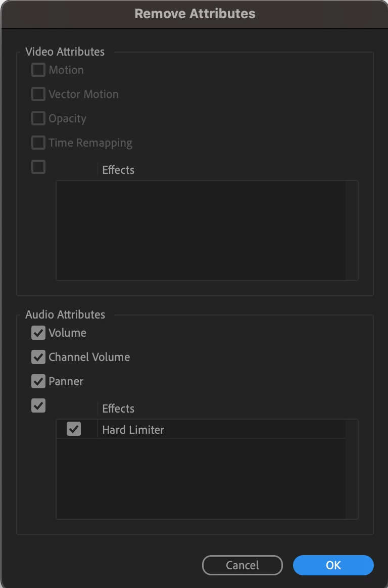The height and width of the screenshot is (588, 388).
Task: Click the Opacity checkbox
Action: (x=38, y=118)
